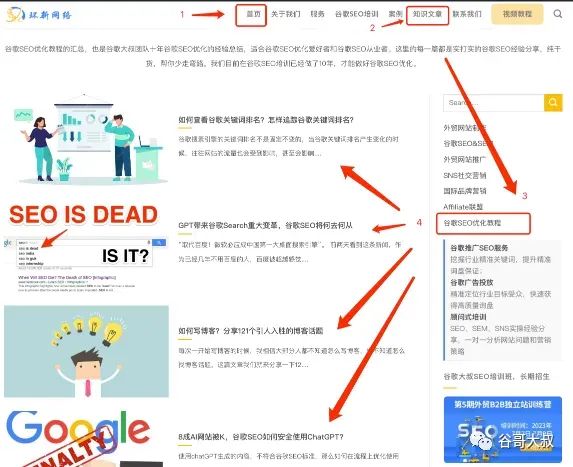Open article GPT带来谷歌Search重大变革
This screenshot has width=573, height=467.
[265, 225]
